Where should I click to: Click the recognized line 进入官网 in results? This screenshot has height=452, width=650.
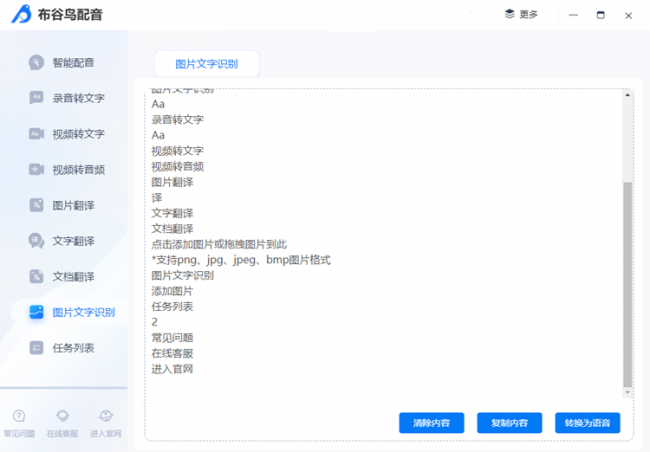point(172,369)
